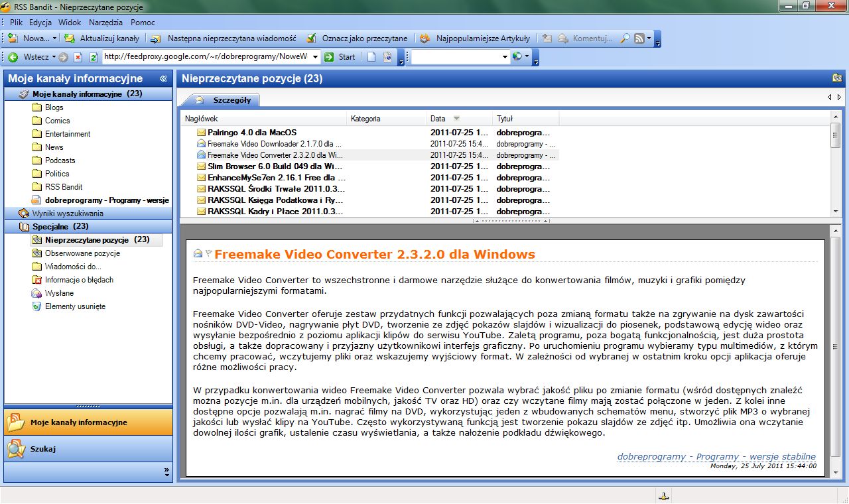Click the Moje kanały informacyjne bottom navigation button
This screenshot has height=504, width=849.
[88, 422]
